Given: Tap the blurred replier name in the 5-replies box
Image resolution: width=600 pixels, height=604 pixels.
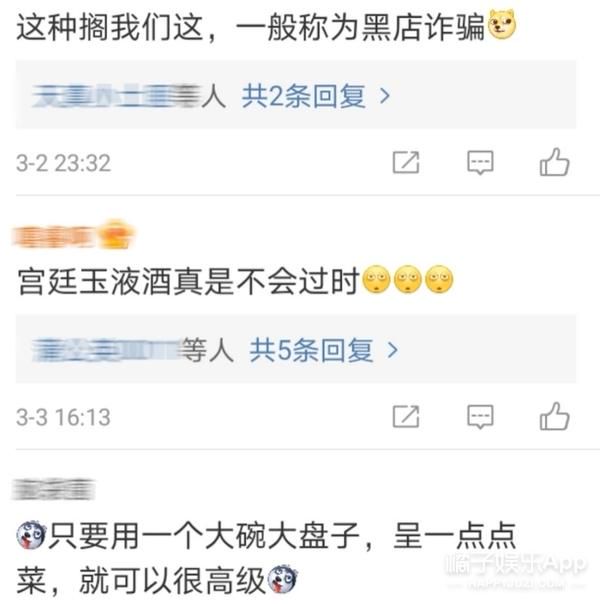Looking at the screenshot, I should pyautogui.click(x=107, y=350).
